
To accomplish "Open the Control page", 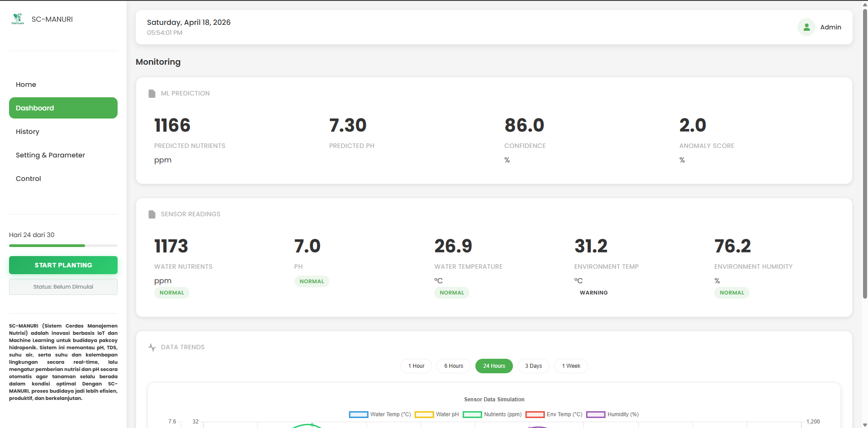I will coord(63,178).
